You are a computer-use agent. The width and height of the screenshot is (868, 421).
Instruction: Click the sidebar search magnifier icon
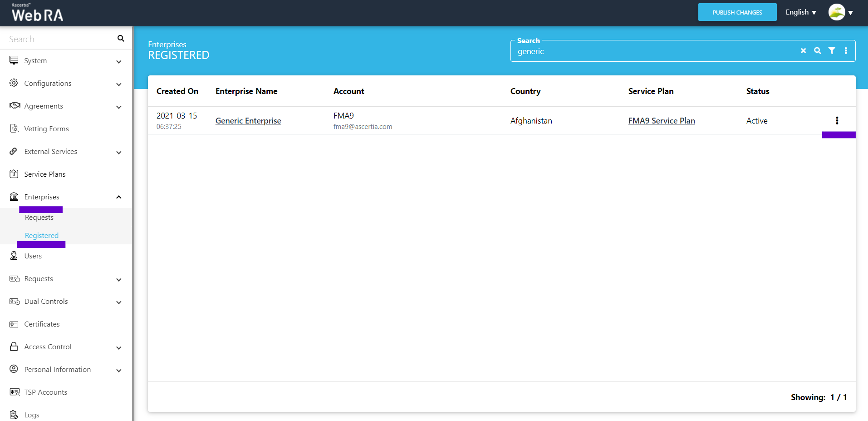121,39
